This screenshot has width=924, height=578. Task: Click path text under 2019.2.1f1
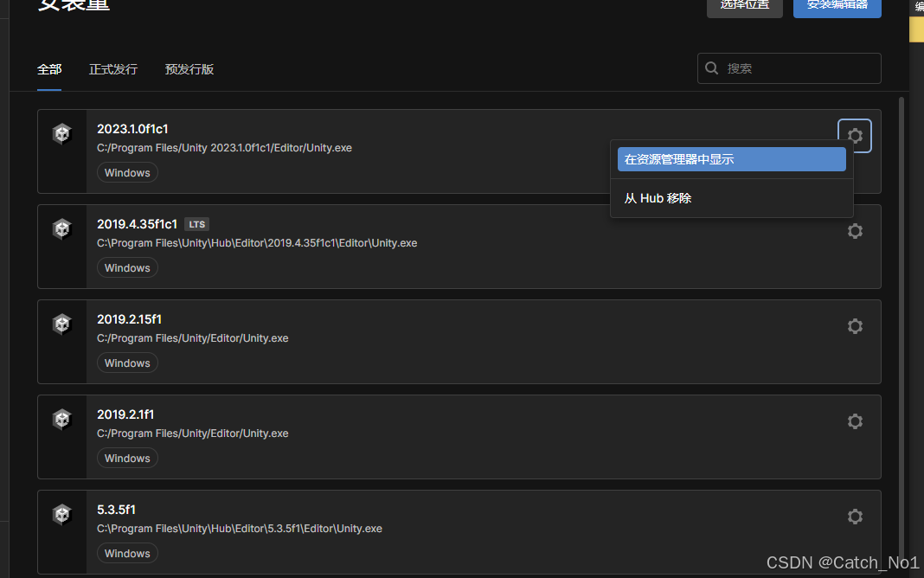coord(193,433)
